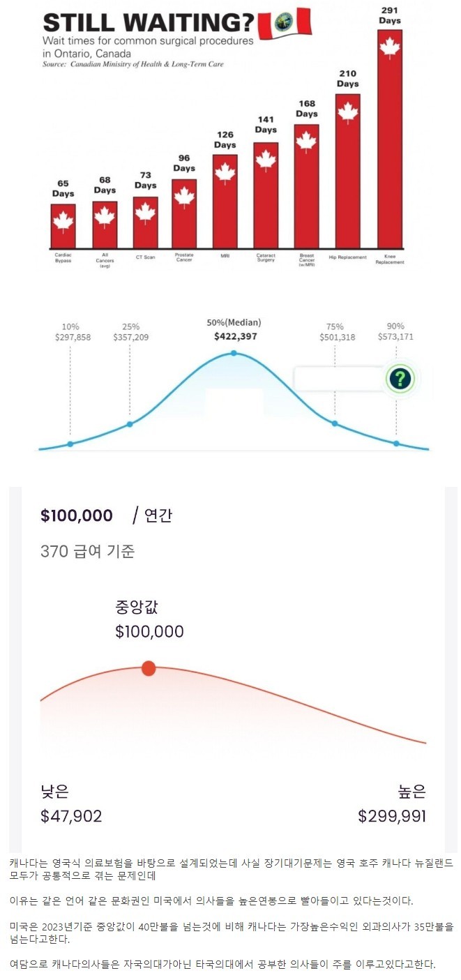Screen dimensions: 461x980
Task: Click the flag icon beside the STILL WAITING title
Action: (x=284, y=22)
